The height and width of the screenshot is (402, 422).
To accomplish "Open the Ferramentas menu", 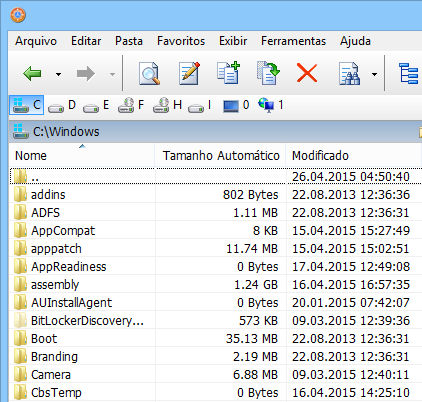I will tap(293, 41).
